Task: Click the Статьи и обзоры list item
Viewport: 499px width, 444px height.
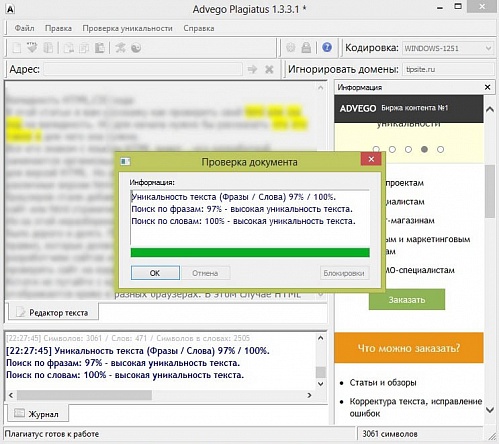Action: click(383, 383)
